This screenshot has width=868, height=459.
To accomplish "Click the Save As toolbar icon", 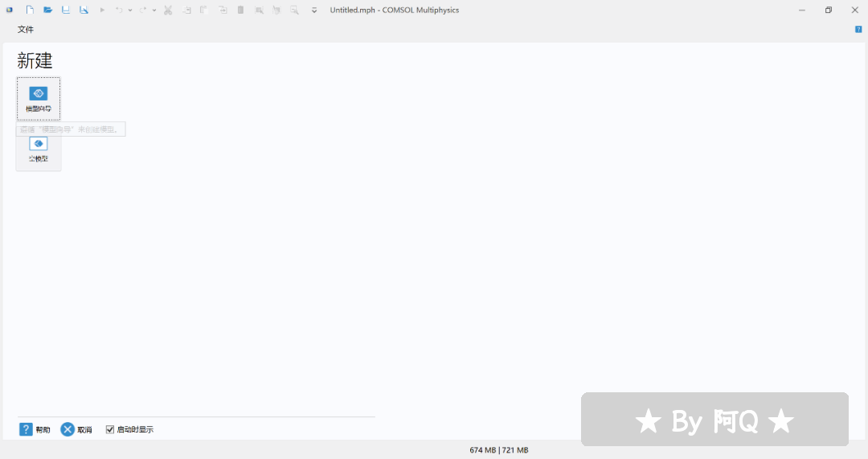I will click(84, 10).
